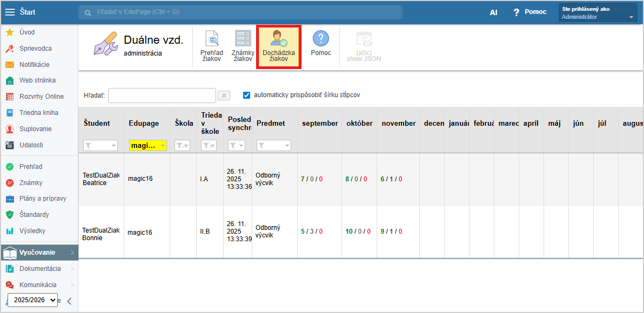
Task: Open Dokumentácia in sidebar menu
Action: (x=40, y=269)
